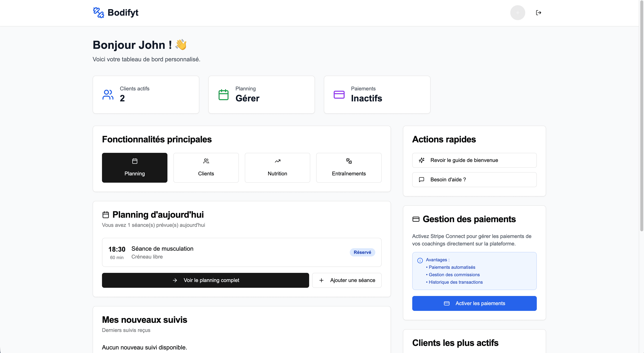Viewport: 644px width, 353px height.
Task: Select the Planning feature tab
Action: click(x=134, y=168)
